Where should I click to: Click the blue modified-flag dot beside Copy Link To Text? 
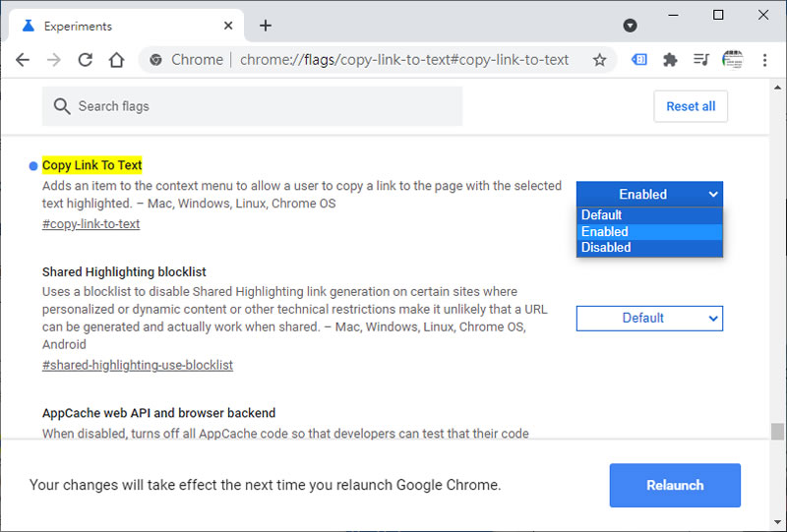click(x=33, y=166)
